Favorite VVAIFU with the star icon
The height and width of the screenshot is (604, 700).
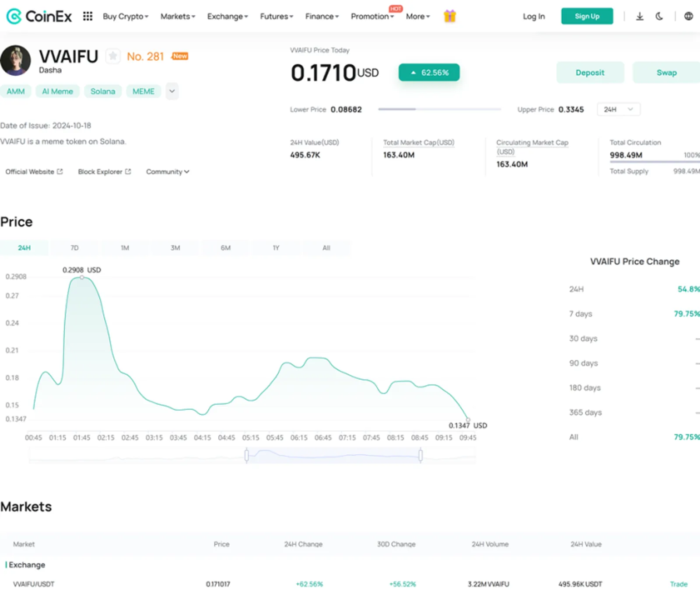(x=113, y=56)
